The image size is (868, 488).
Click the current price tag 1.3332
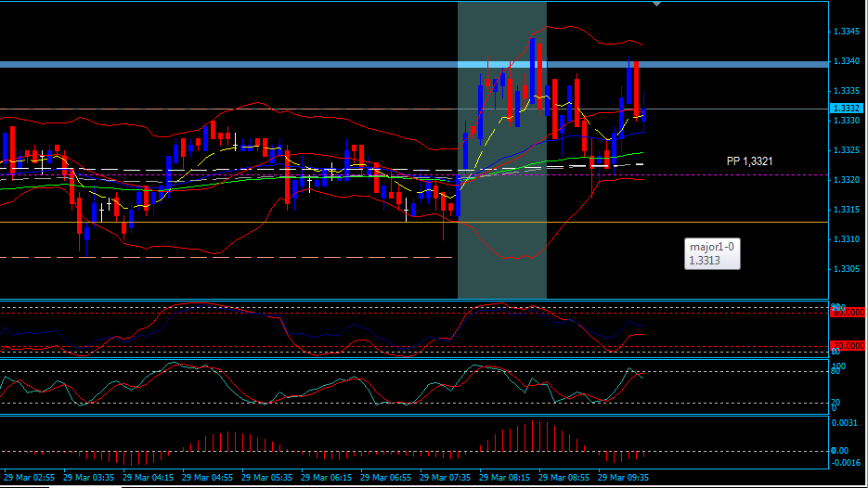(847, 109)
